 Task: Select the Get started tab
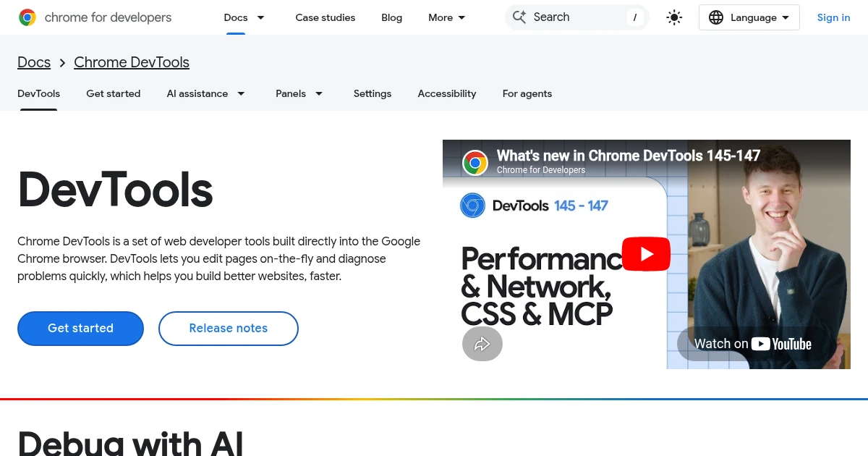(114, 93)
